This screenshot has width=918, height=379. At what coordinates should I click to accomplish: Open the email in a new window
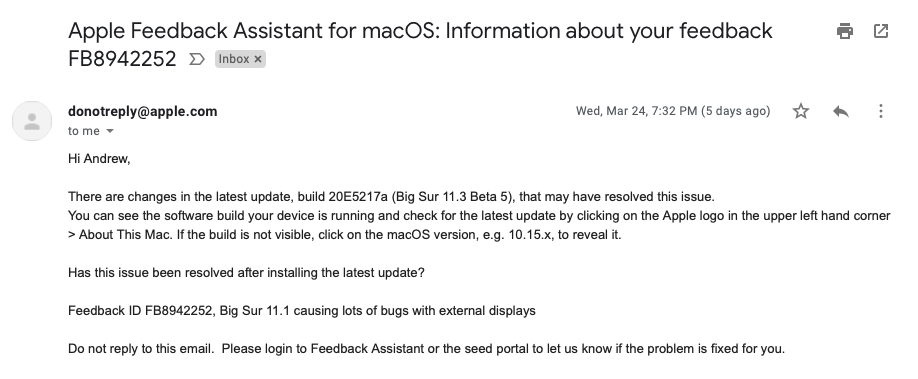click(x=881, y=31)
